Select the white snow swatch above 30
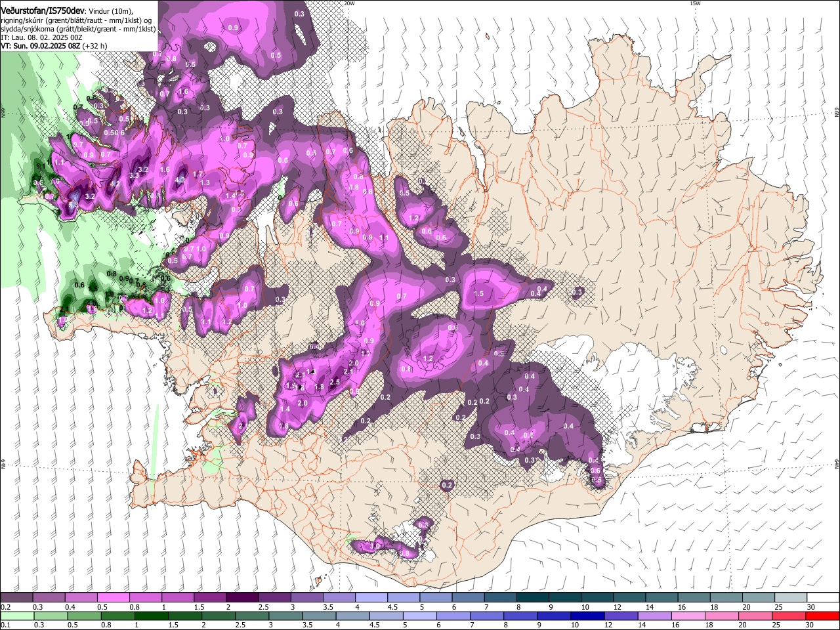The height and width of the screenshot is (630, 840). (823, 598)
